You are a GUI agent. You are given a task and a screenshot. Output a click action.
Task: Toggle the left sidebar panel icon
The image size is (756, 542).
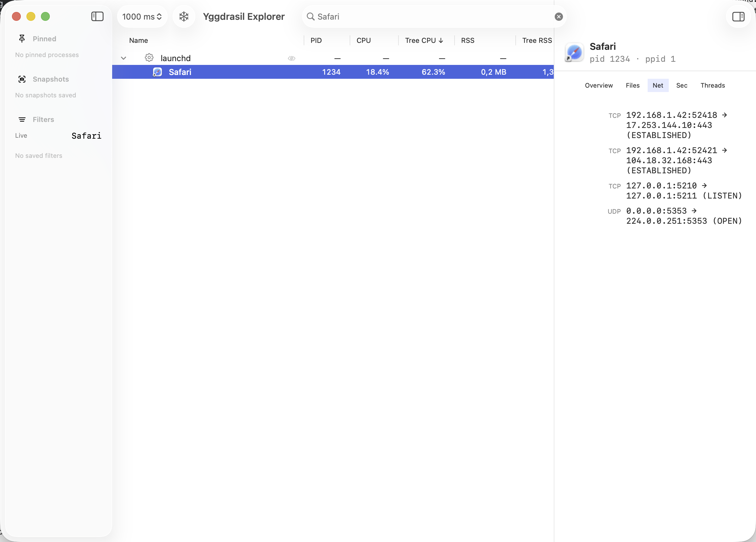(97, 16)
